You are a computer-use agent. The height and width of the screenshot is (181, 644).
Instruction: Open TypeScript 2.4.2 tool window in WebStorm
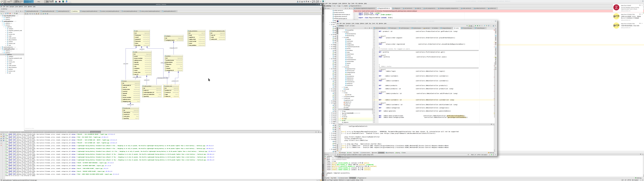362,178
